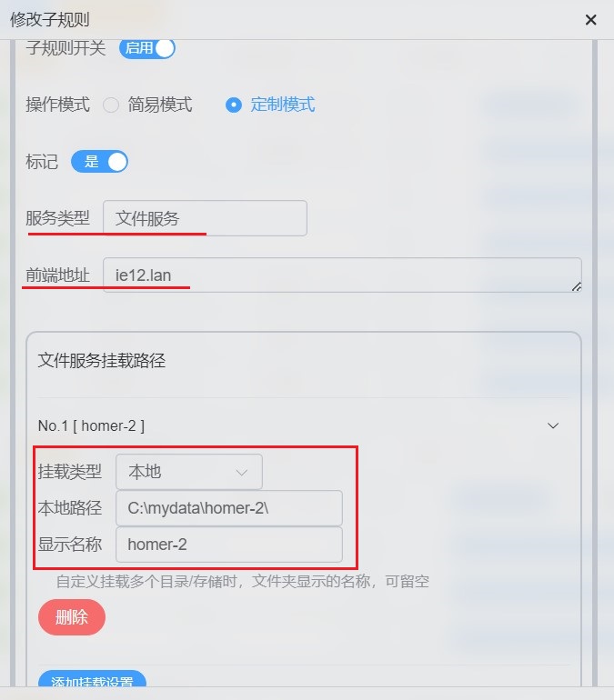Open the 挂载类型 dropdown showing 本地

coord(189,472)
